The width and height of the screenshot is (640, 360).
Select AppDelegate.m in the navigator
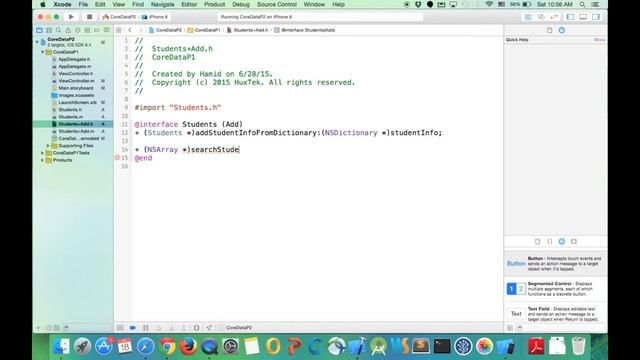coord(72,67)
